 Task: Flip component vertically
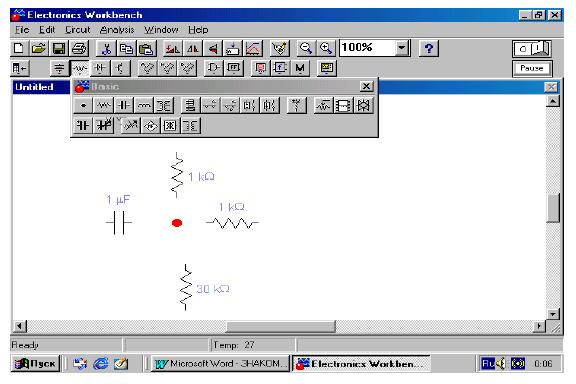coord(213,48)
